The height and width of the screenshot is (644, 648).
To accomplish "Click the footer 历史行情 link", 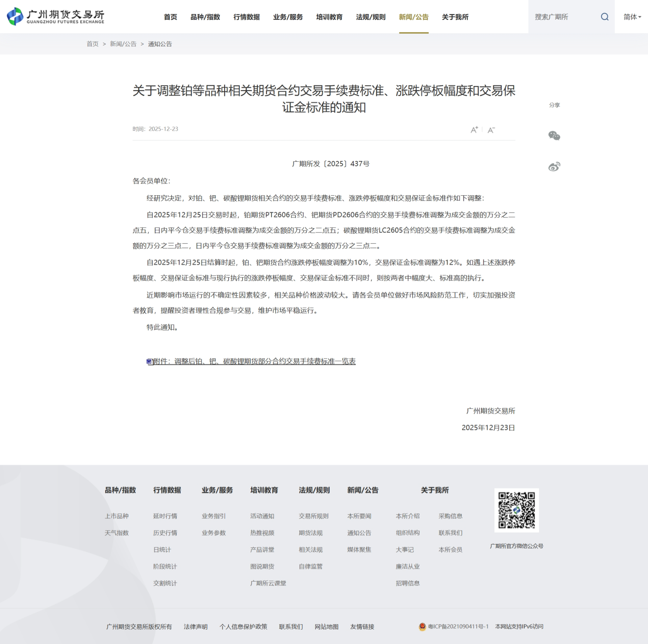I will (165, 533).
